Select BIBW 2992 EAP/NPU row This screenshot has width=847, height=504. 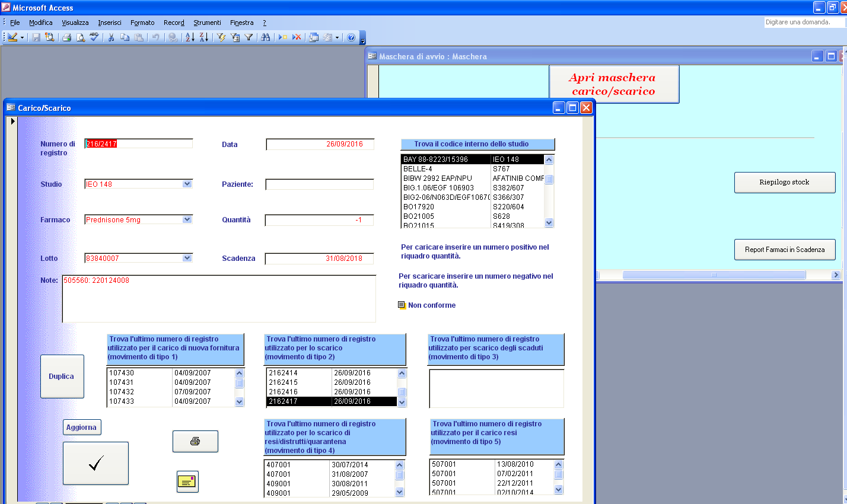click(473, 178)
